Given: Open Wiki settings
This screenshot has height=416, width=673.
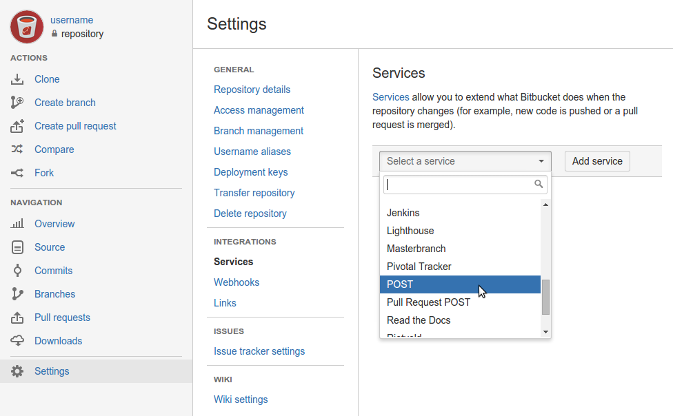Looking at the screenshot, I should [x=241, y=399].
